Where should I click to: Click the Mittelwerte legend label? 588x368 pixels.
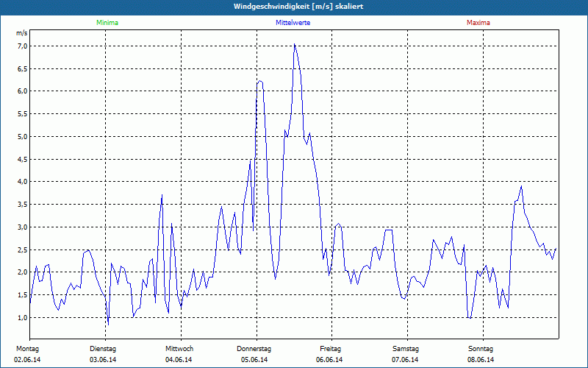(293, 23)
